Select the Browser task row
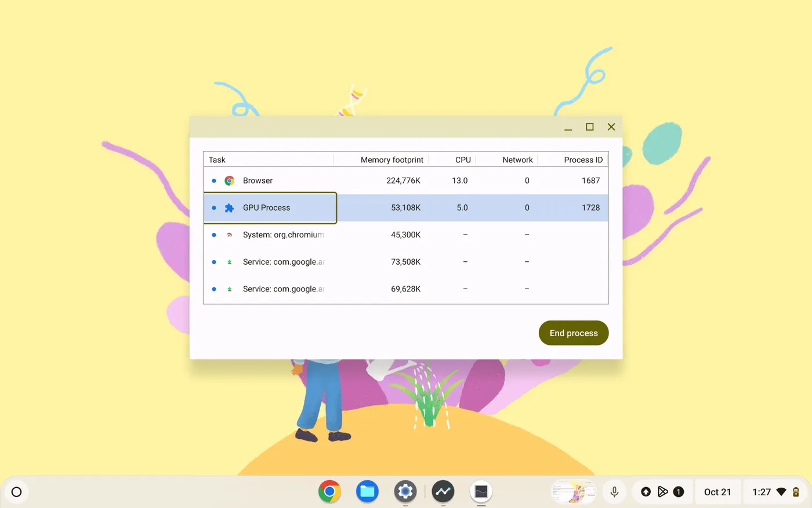 click(406, 181)
